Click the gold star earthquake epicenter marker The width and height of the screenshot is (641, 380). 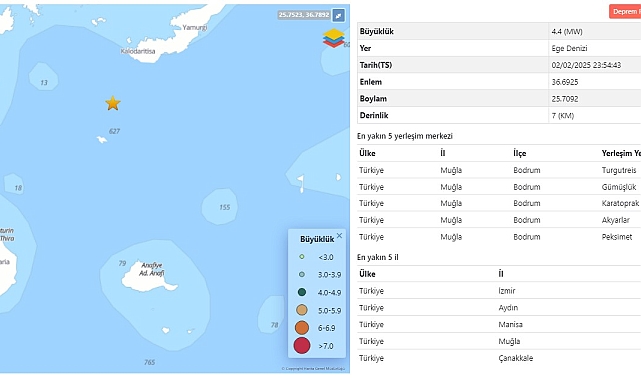[113, 103]
